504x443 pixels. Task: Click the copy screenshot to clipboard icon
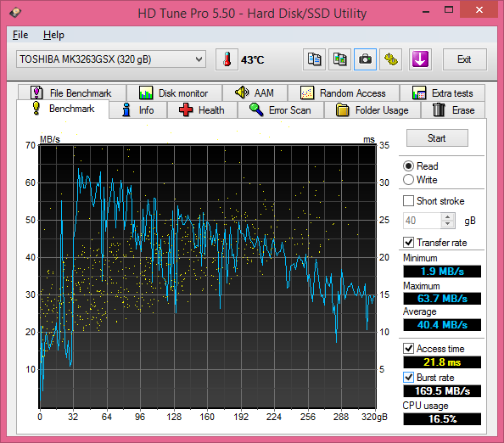tap(339, 59)
